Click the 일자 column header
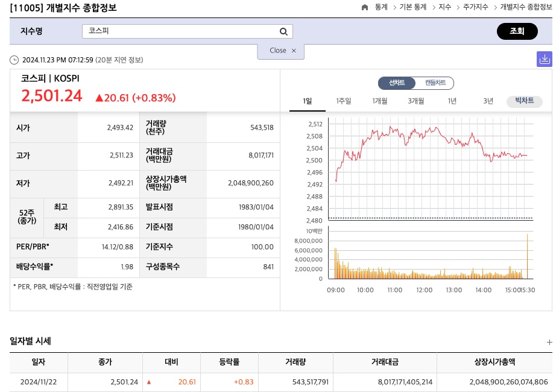 [x=39, y=362]
